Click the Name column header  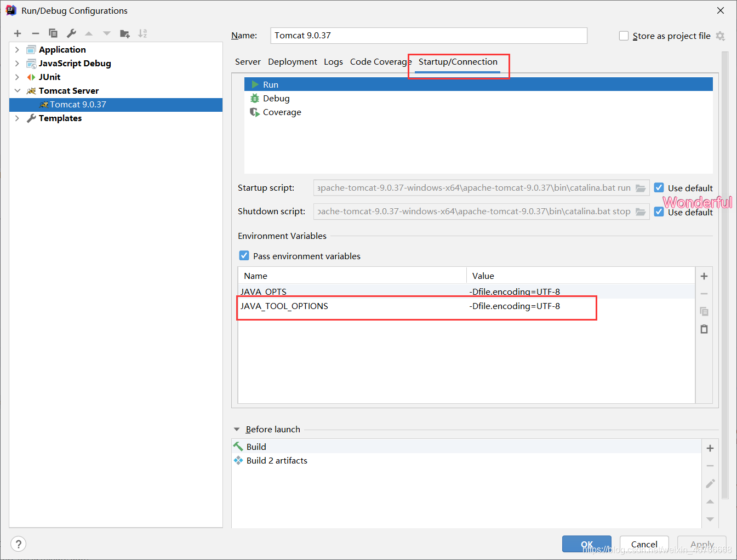coord(352,276)
